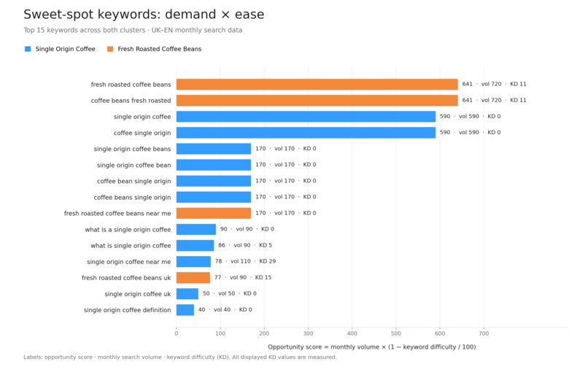Select the 'Fresh Roasted Coffee Beans' legend label
588x372 pixels.
[159, 49]
